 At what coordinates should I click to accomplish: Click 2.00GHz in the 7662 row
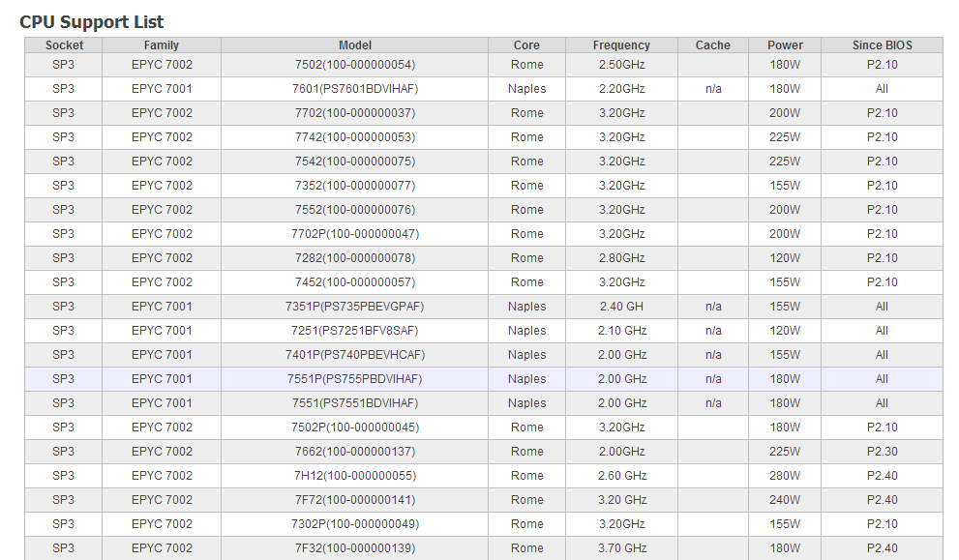pos(621,451)
